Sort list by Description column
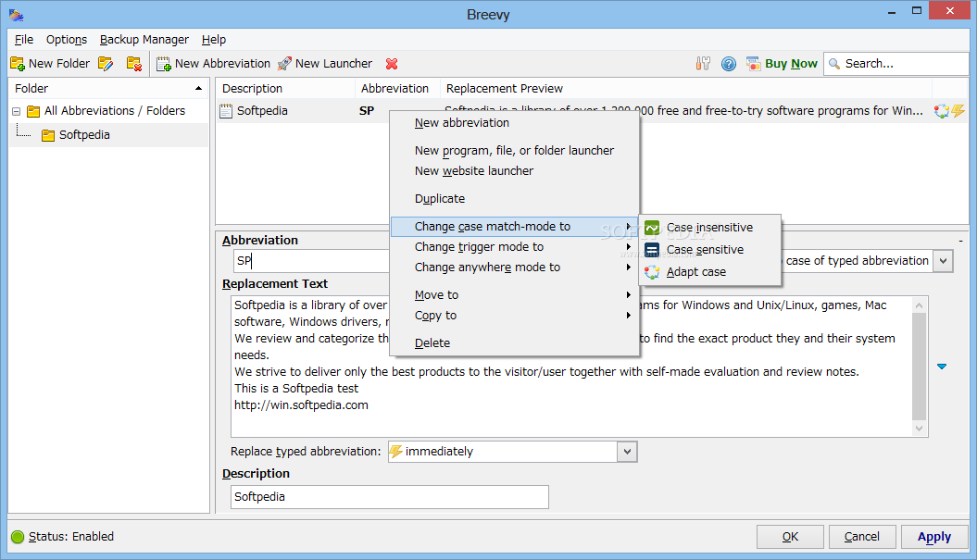Screen dimensions: 977x560 tap(285, 89)
